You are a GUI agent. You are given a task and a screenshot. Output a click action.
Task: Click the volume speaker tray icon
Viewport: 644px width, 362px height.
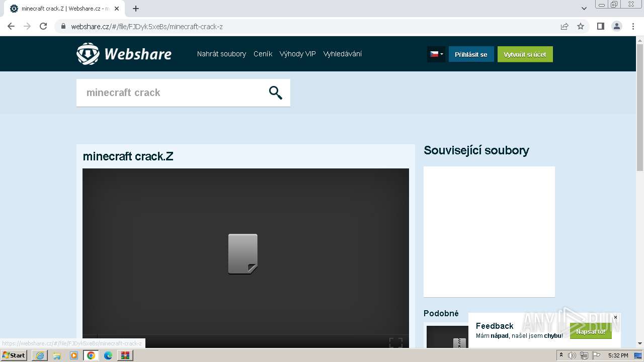pyautogui.click(x=572, y=355)
